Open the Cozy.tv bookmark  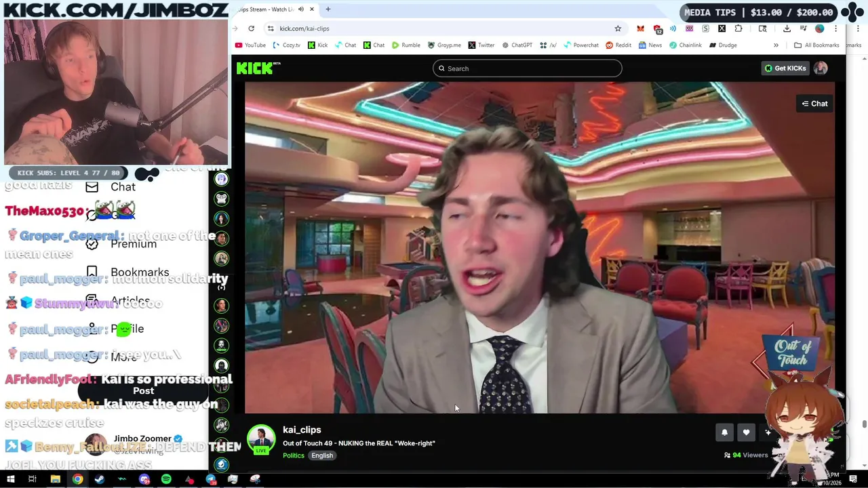(286, 45)
